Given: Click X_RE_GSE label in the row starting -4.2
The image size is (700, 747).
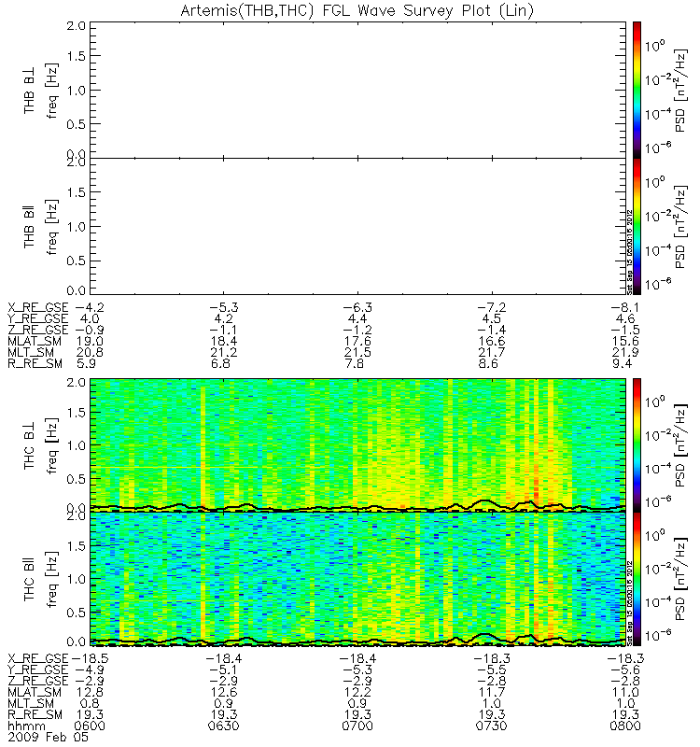Looking at the screenshot, I should (x=37, y=308).
